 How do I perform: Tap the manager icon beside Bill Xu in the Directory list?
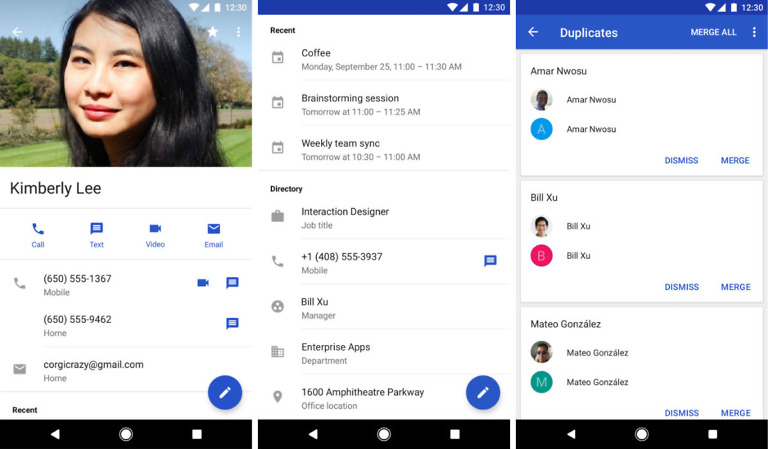pos(278,307)
